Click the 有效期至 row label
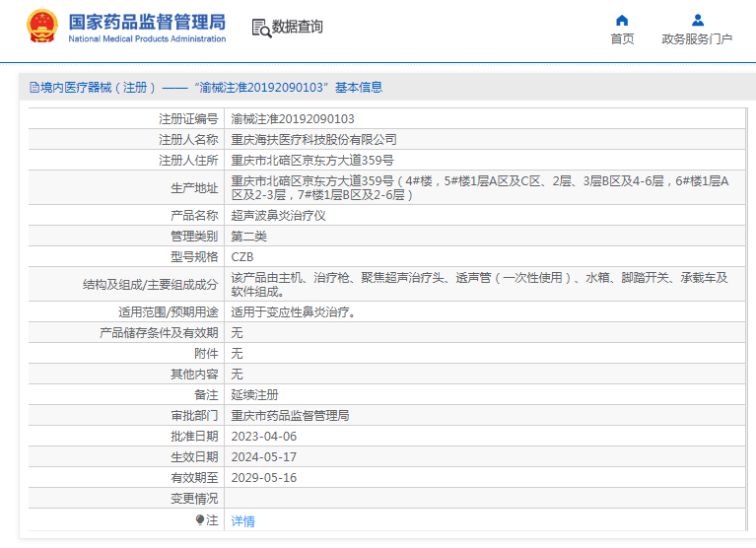This screenshot has width=756, height=548. [x=194, y=478]
